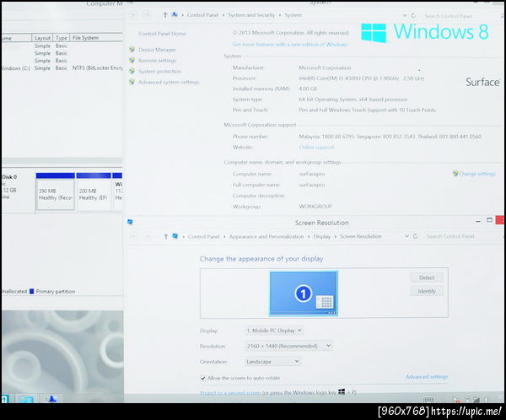Click the Identify button

(x=427, y=291)
